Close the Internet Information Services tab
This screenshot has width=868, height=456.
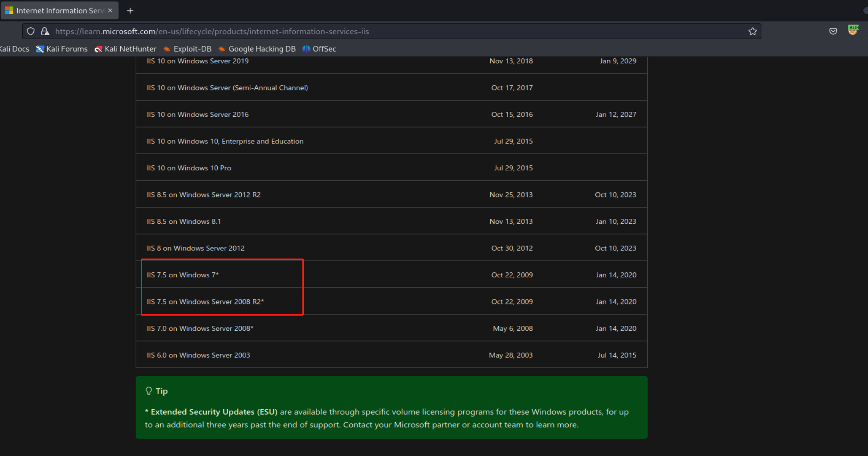coord(110,11)
